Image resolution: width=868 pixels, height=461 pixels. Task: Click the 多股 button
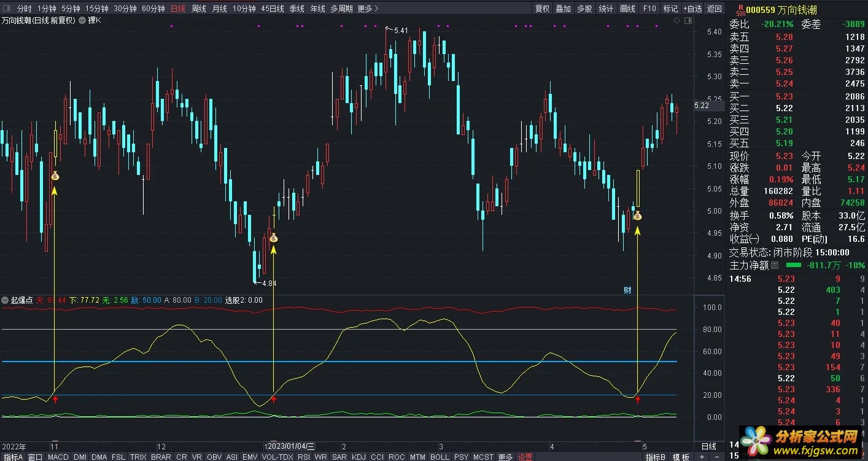(584, 9)
